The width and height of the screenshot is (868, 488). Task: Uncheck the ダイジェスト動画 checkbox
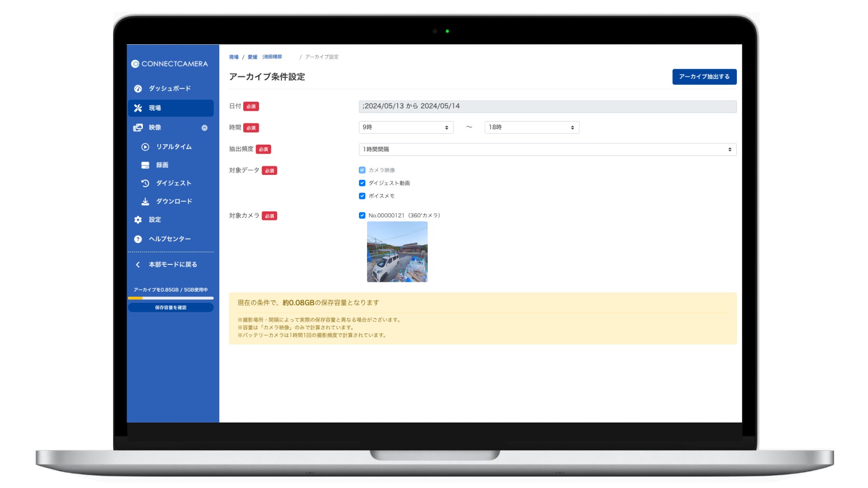pyautogui.click(x=362, y=183)
